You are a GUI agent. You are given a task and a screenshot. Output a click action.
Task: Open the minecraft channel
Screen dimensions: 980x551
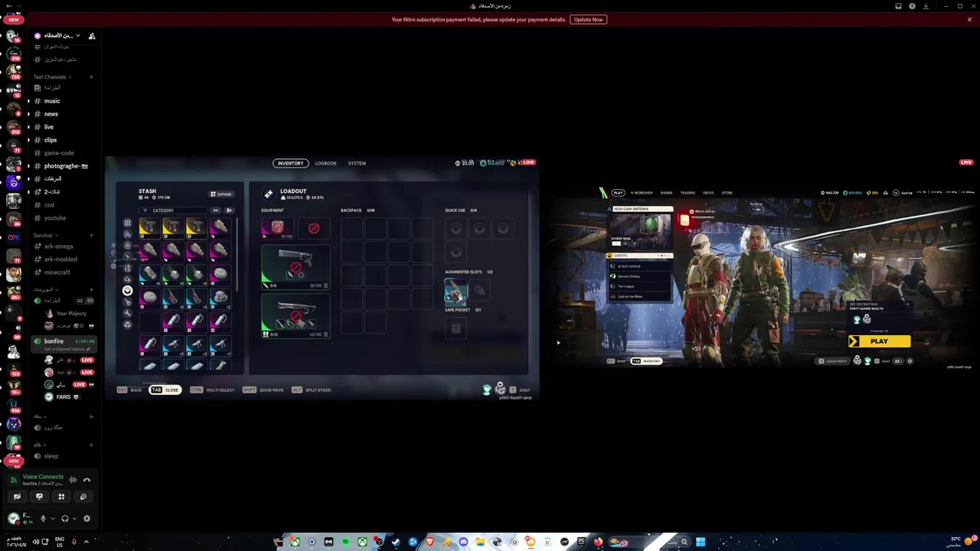pos(57,272)
